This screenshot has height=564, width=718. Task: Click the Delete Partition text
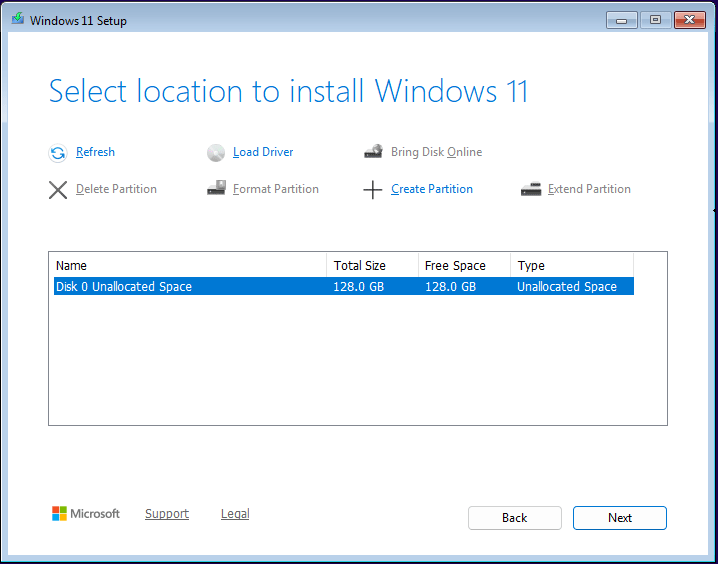click(116, 189)
